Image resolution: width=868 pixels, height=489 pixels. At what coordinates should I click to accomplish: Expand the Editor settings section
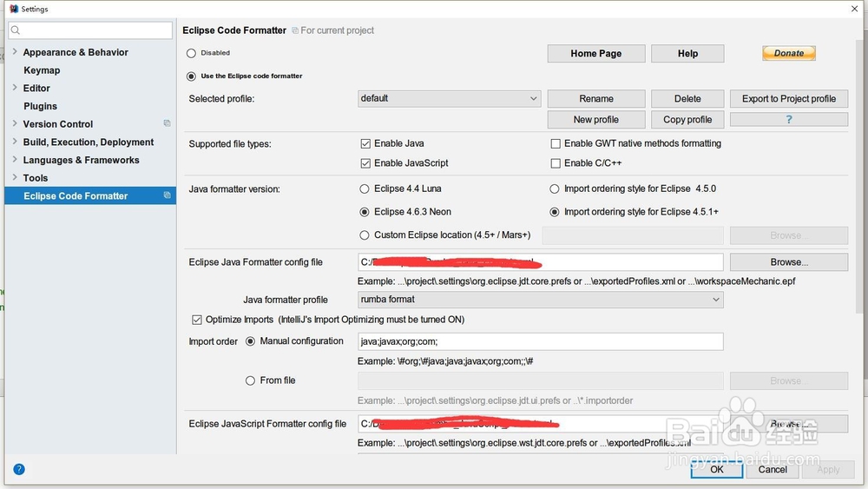click(15, 88)
